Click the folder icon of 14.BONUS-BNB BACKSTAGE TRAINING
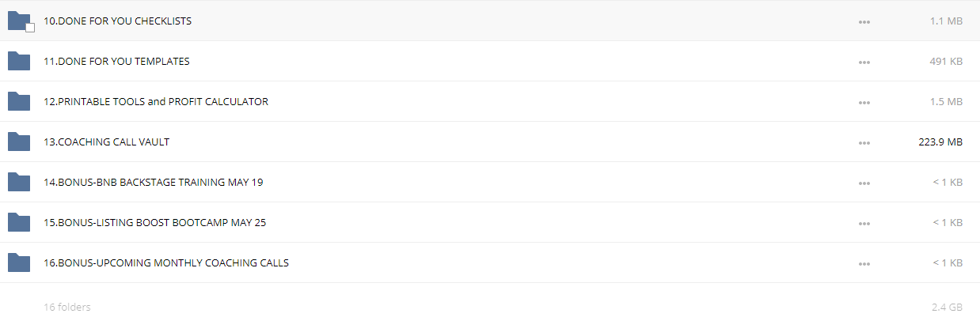 (x=18, y=182)
